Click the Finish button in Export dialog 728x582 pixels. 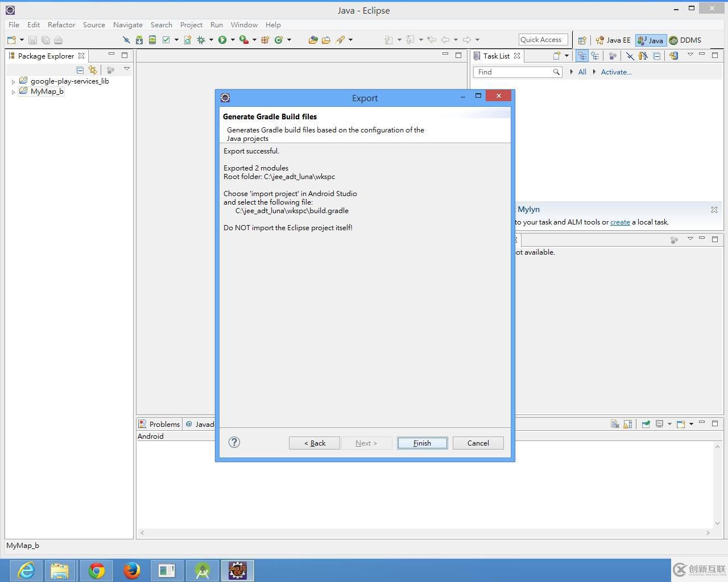point(422,443)
